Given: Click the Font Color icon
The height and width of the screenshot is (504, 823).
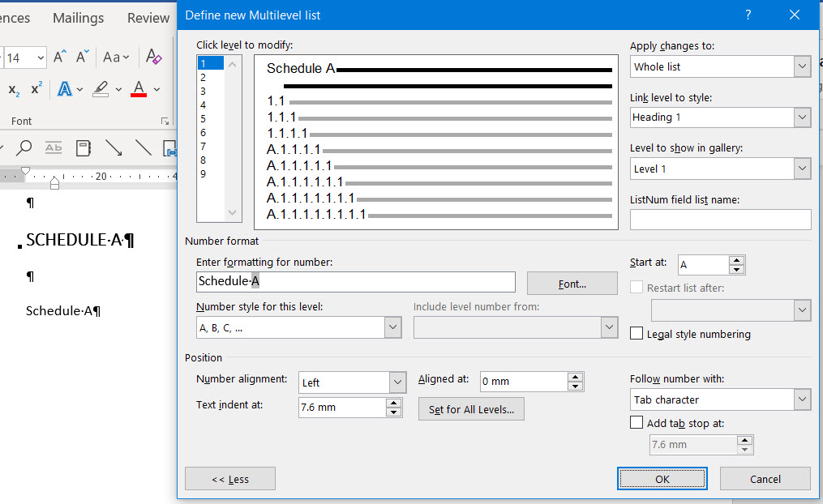Looking at the screenshot, I should click(139, 89).
